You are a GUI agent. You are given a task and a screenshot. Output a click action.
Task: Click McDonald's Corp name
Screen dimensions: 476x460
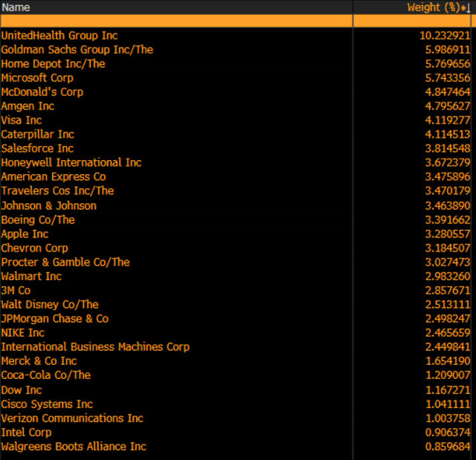click(42, 92)
